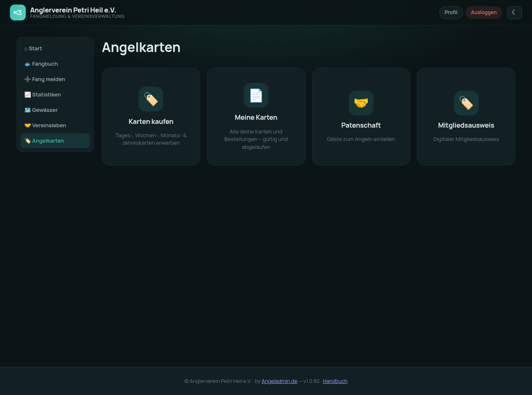Image resolution: width=532 pixels, height=395 pixels.
Task: Click the Profil button
Action: click(x=451, y=12)
